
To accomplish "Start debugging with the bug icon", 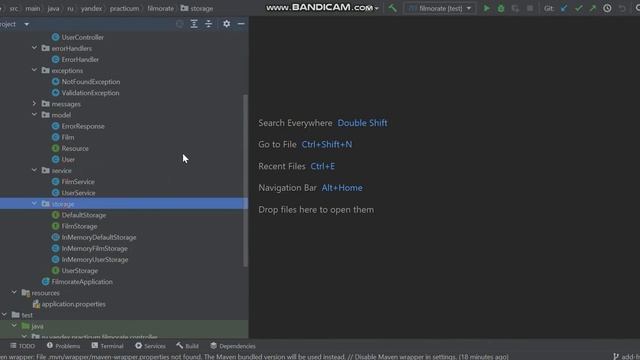I will point(501,8).
